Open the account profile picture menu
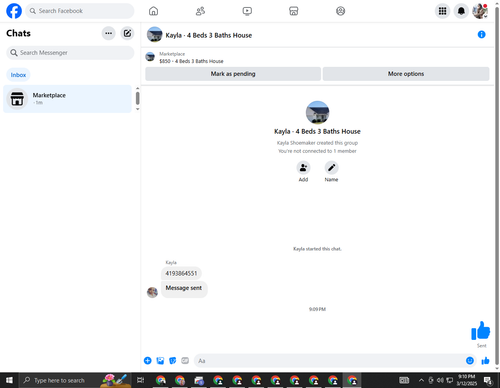 coord(480,11)
